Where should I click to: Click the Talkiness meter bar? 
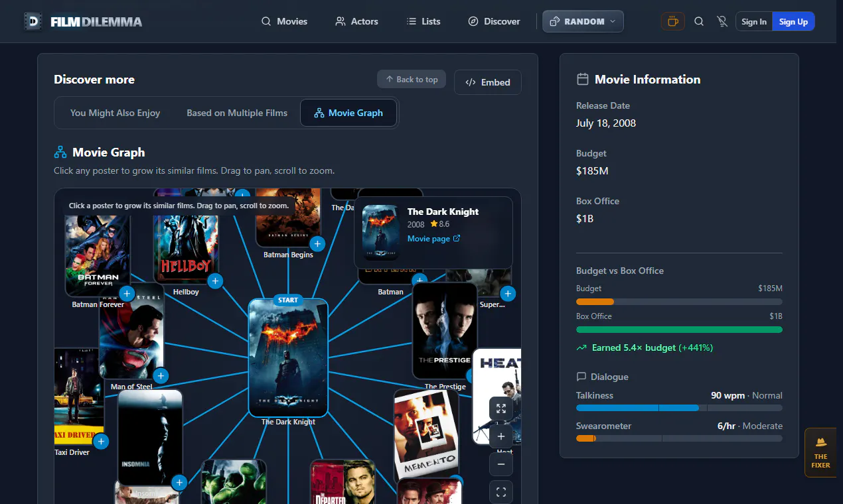(x=679, y=408)
